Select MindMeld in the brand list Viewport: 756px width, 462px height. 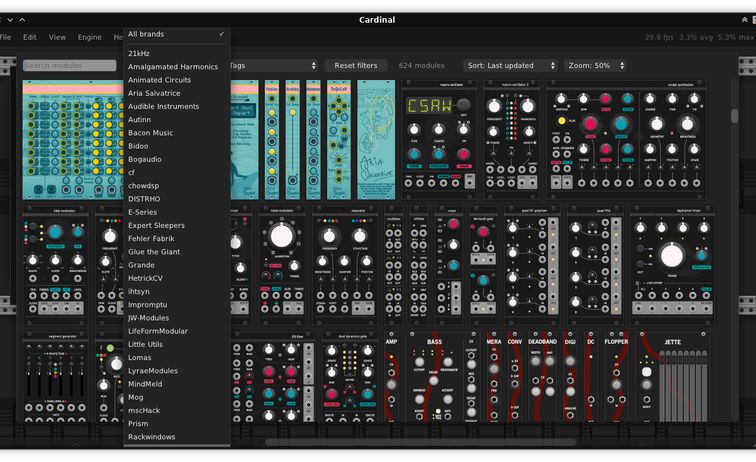pyautogui.click(x=145, y=383)
